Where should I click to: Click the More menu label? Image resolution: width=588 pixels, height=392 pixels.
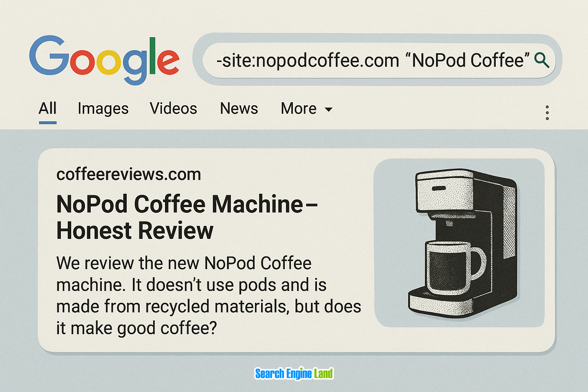click(x=299, y=108)
